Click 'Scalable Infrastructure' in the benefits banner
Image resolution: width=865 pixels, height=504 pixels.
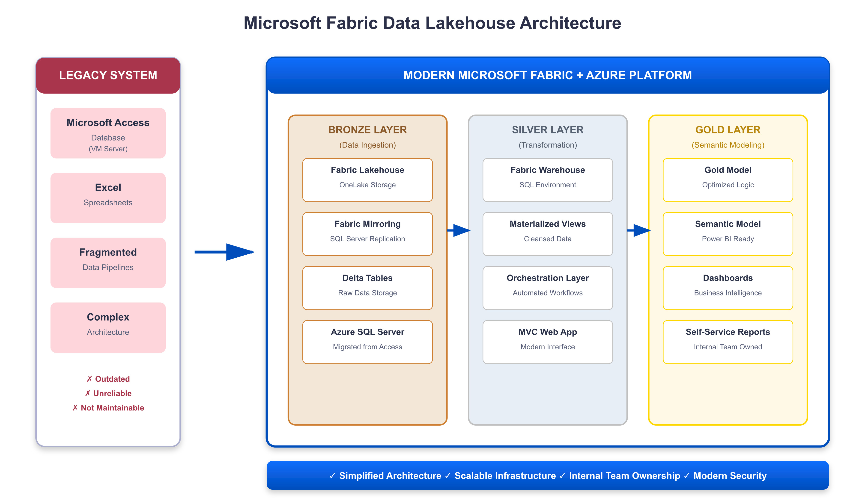(505, 476)
